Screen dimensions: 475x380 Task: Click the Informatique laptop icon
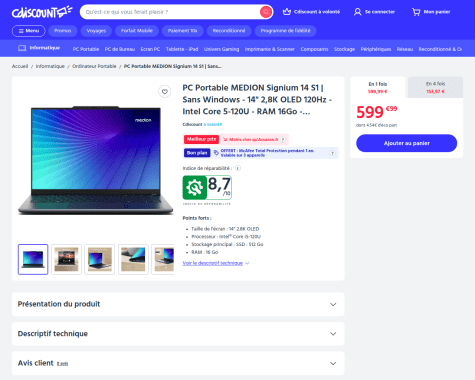point(22,48)
